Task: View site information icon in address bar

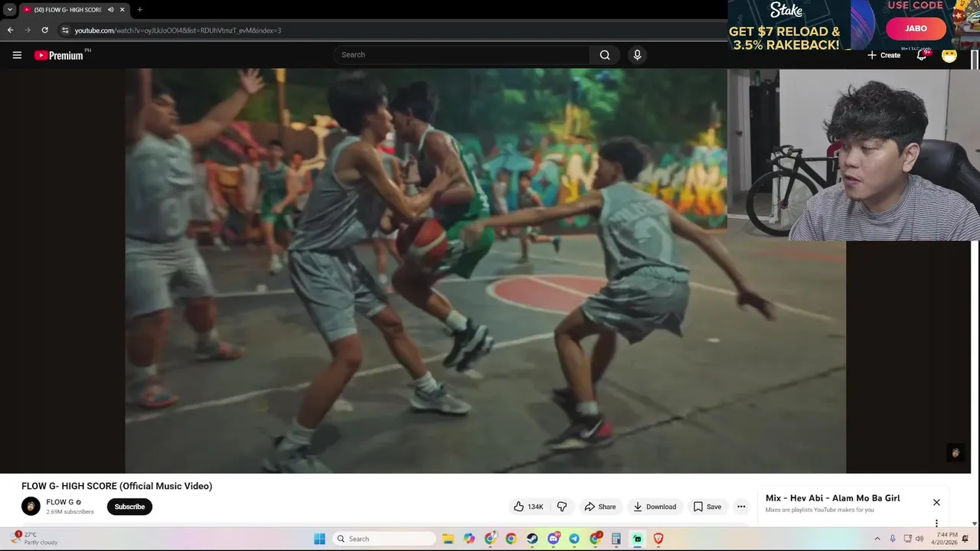Action: (x=66, y=31)
